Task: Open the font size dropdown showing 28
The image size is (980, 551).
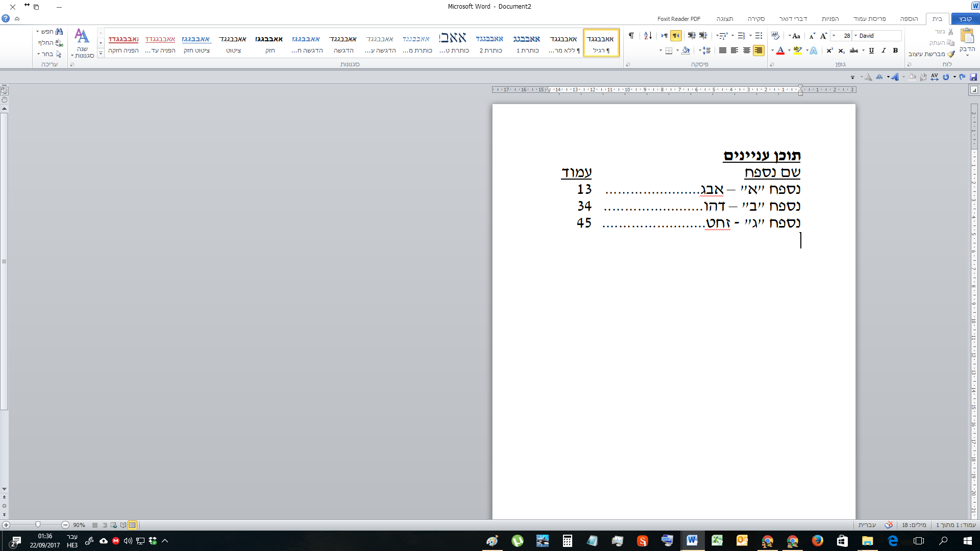Action: 834,36
